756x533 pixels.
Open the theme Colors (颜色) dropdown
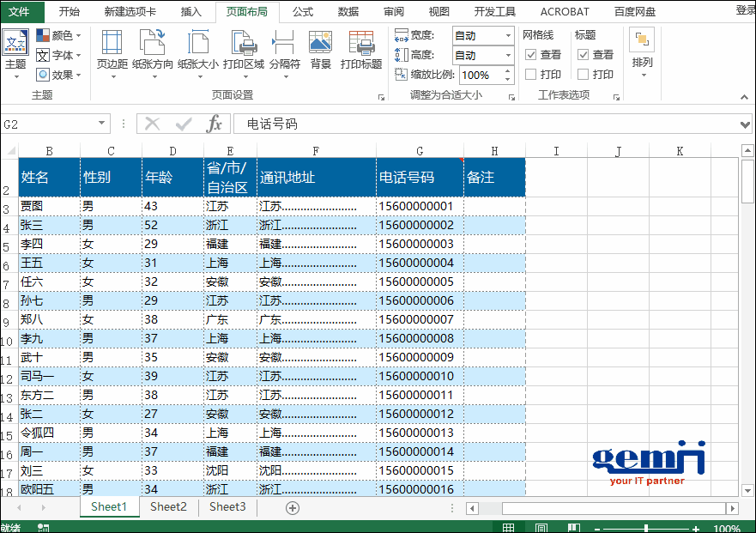coord(59,35)
